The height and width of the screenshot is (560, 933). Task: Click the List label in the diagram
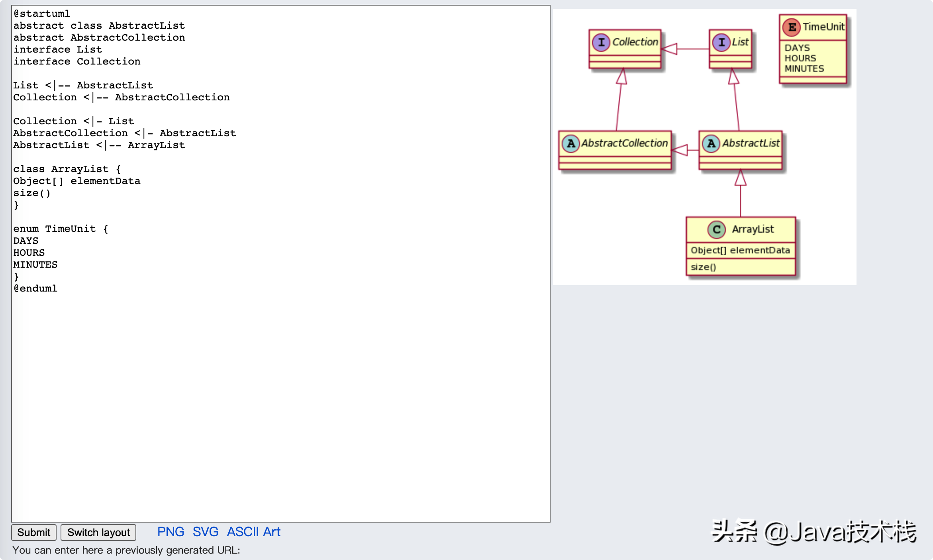tap(740, 42)
